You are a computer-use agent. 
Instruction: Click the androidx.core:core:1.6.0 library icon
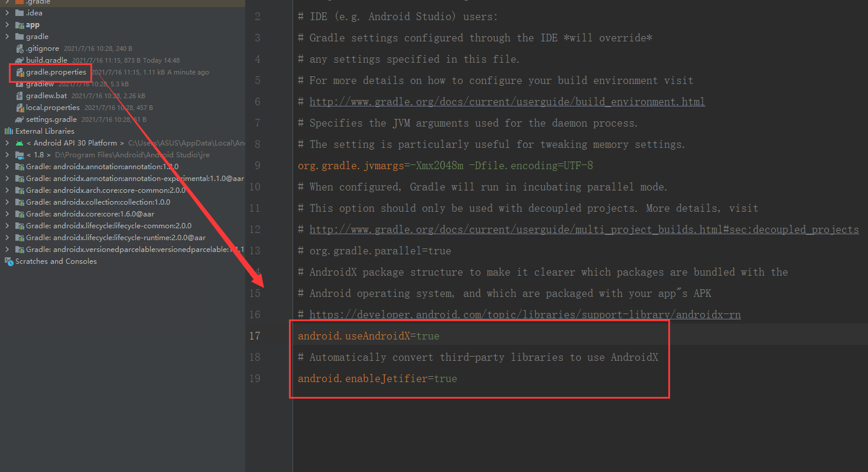click(x=19, y=214)
